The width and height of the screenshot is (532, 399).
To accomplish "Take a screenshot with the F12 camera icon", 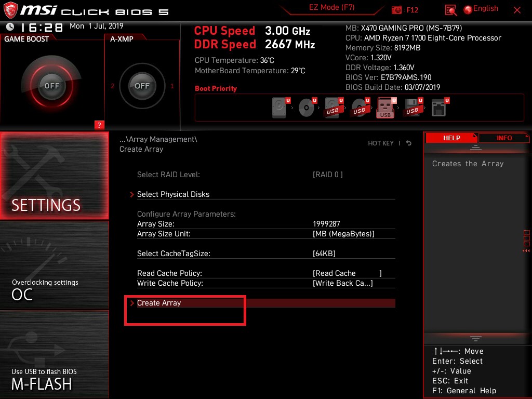I will pyautogui.click(x=397, y=10).
